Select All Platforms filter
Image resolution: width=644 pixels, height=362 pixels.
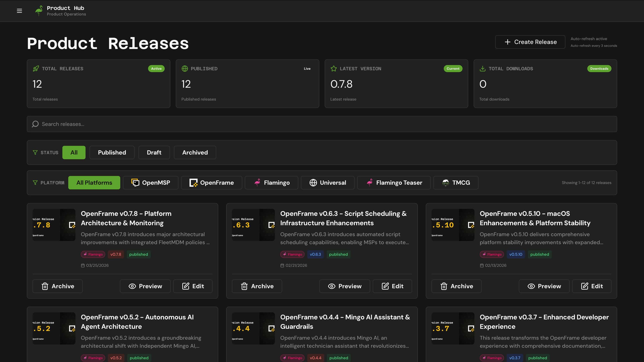coord(94,183)
